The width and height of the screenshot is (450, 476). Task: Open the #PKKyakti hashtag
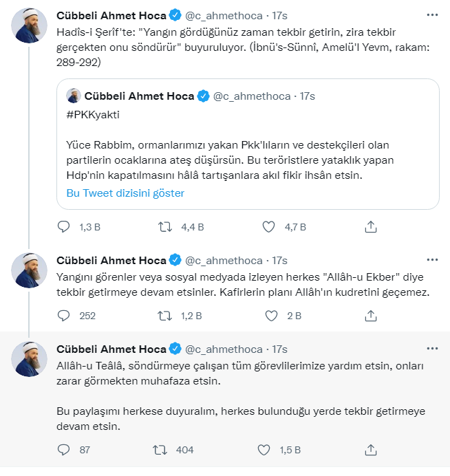(93, 115)
